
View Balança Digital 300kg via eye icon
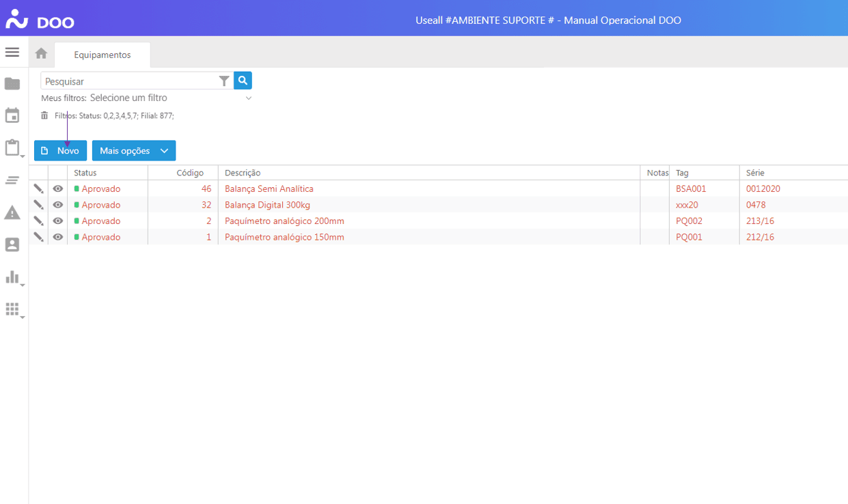[58, 205]
